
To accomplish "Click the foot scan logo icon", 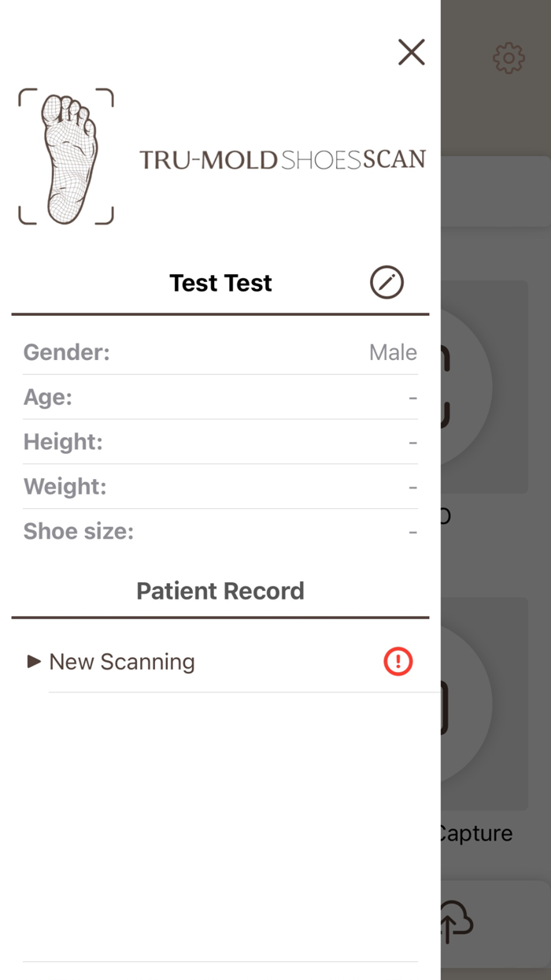I will coord(65,156).
